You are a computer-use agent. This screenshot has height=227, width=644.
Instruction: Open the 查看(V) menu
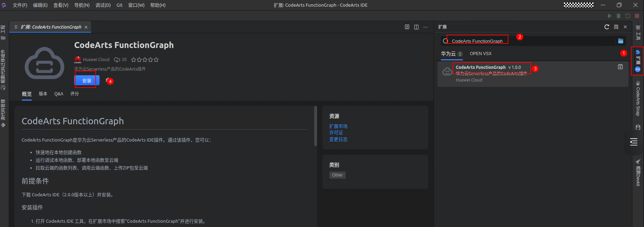61,5
